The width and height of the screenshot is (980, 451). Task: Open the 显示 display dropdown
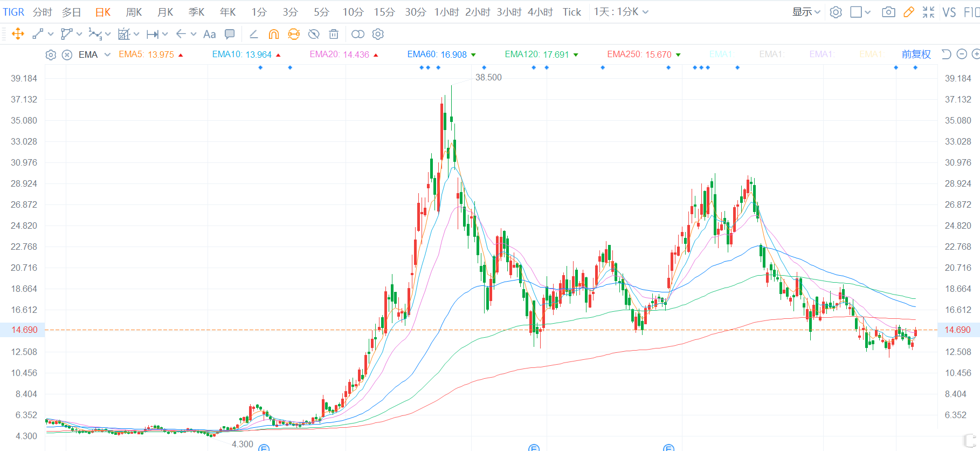(x=806, y=12)
